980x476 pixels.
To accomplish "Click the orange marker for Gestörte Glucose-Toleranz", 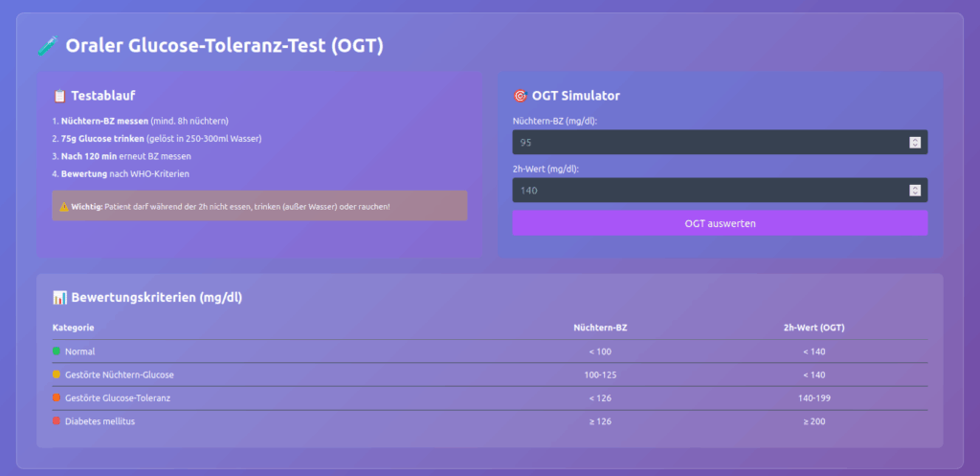I will [x=56, y=397].
